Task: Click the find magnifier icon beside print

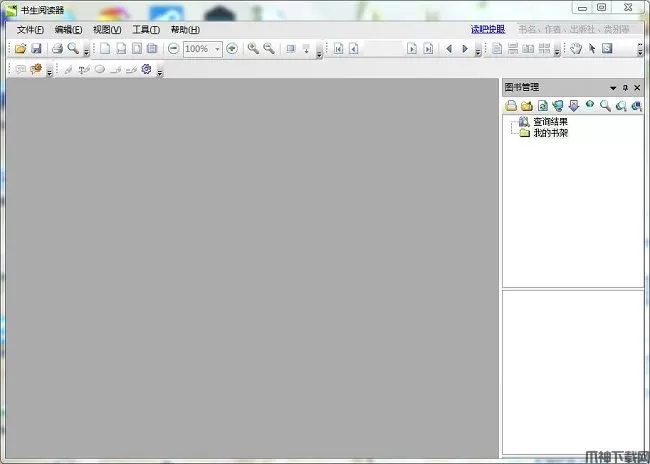Action: [73, 49]
